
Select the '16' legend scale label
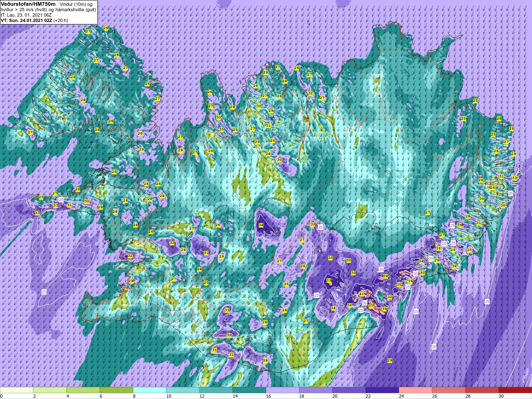click(268, 396)
